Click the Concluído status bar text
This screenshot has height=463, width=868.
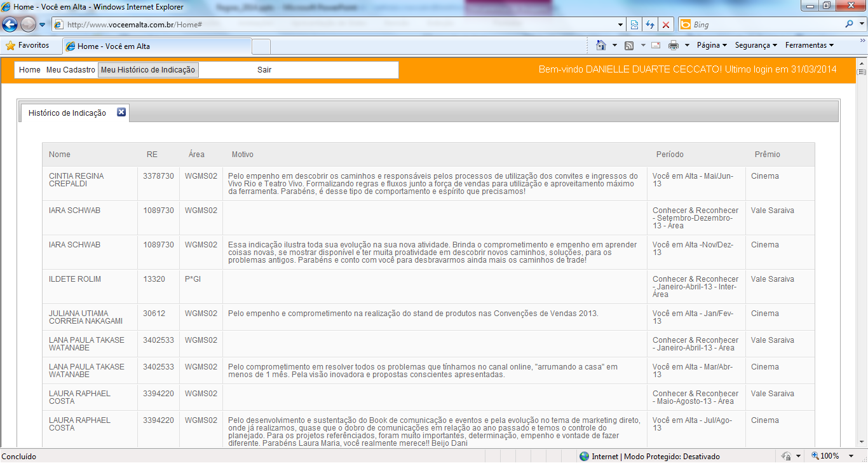19,456
